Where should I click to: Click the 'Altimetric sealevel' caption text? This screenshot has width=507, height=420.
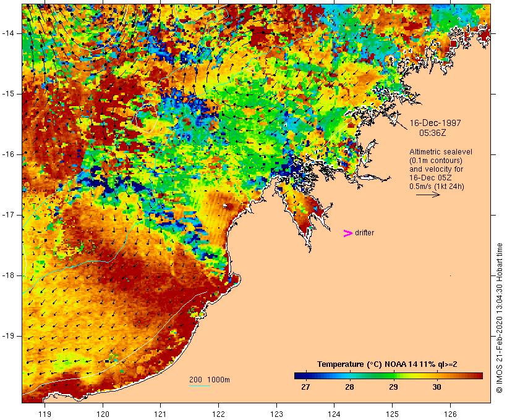pos(441,152)
